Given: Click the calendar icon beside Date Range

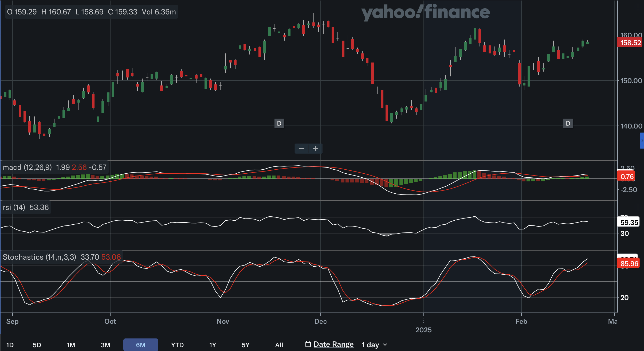Looking at the screenshot, I should [308, 344].
